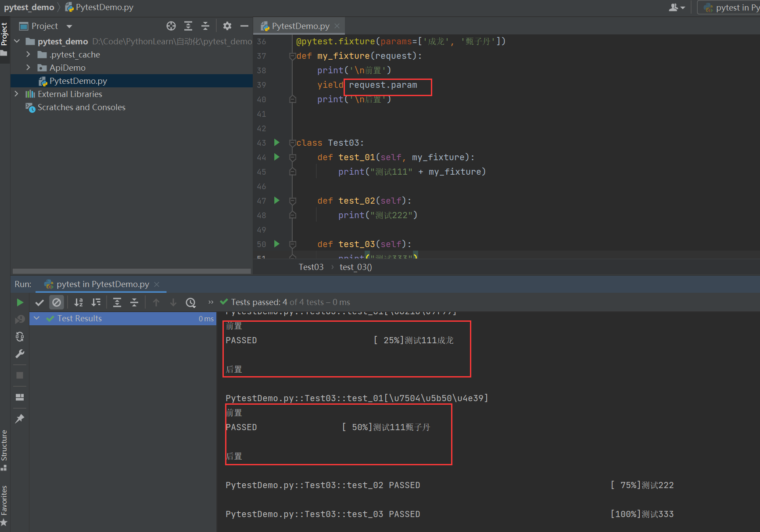This screenshot has width=760, height=532.
Task: Run test_02 via gutter arrow
Action: click(276, 200)
